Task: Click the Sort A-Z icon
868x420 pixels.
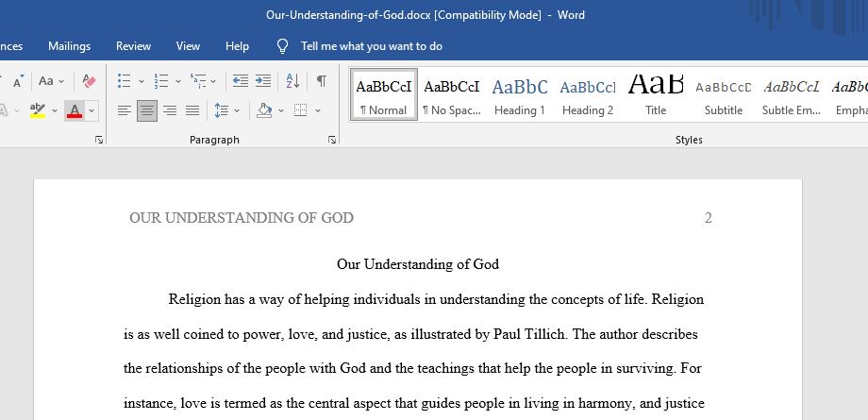Action: (292, 81)
